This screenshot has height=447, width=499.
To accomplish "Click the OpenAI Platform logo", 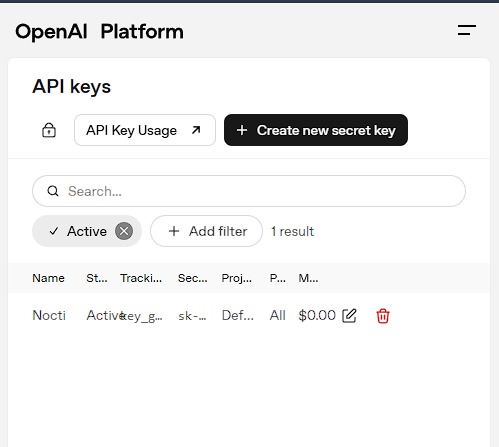I will coord(99,32).
